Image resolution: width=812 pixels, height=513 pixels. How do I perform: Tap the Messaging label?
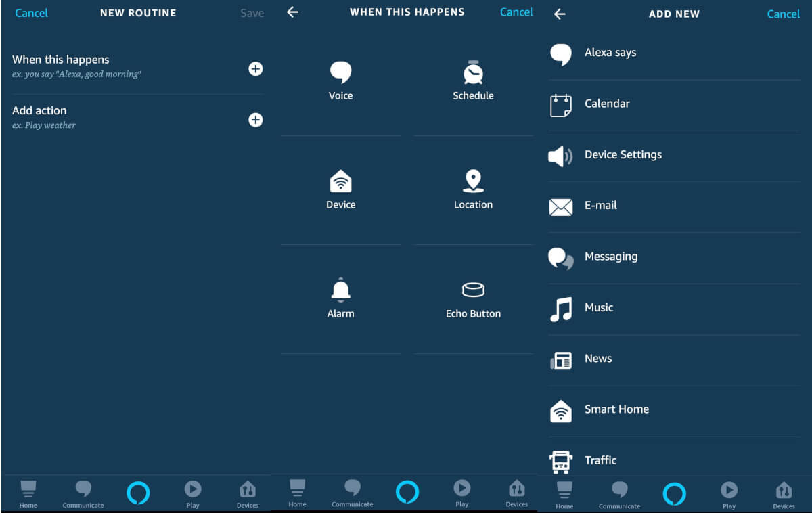pyautogui.click(x=611, y=256)
